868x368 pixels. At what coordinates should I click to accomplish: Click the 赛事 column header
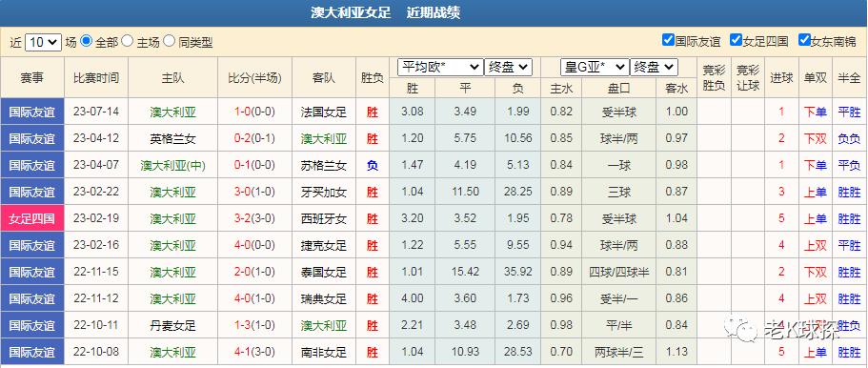click(x=32, y=77)
